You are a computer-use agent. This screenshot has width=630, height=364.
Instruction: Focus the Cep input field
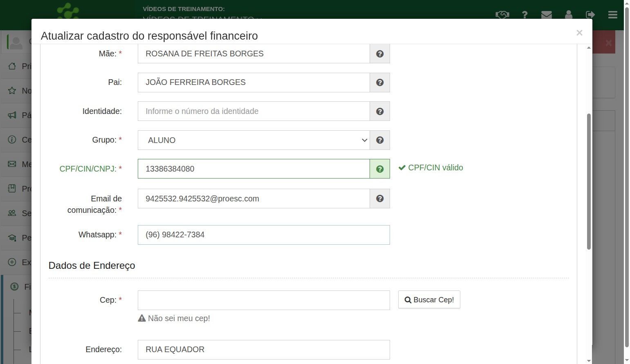264,300
